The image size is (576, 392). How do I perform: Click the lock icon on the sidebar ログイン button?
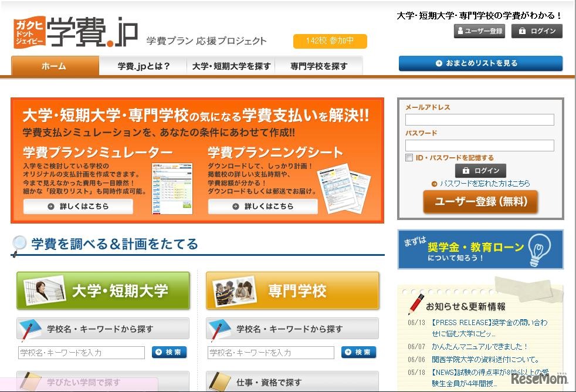pyautogui.click(x=465, y=170)
